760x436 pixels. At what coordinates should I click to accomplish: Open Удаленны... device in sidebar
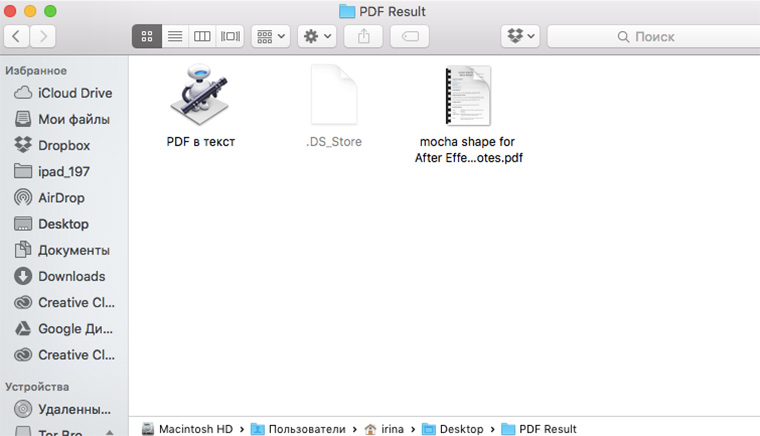click(64, 409)
